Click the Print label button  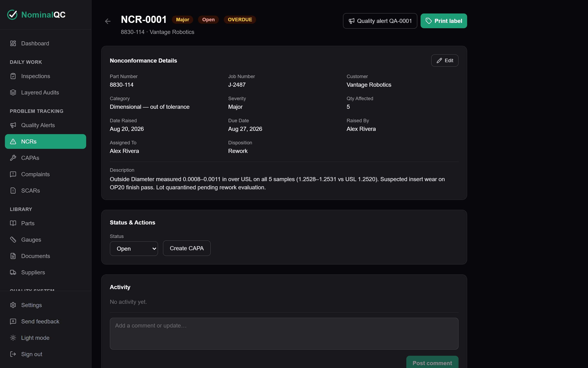pyautogui.click(x=444, y=21)
